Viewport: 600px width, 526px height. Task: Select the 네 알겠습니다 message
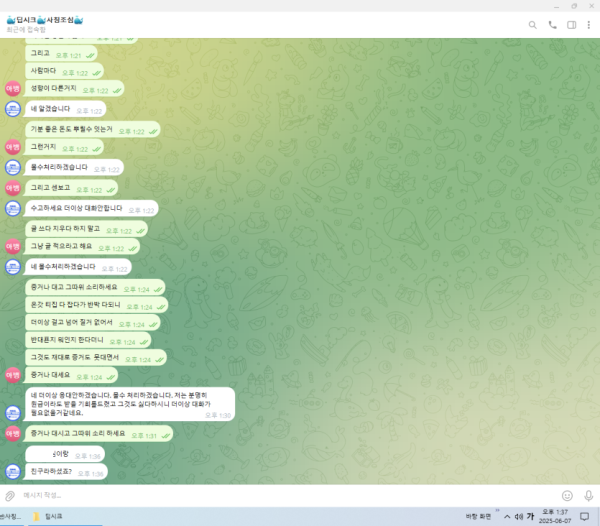pos(65,109)
